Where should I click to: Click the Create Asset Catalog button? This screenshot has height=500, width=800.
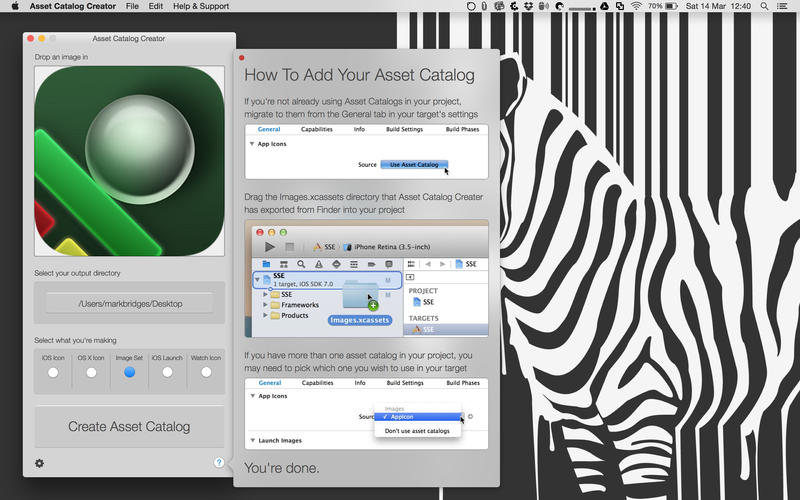(129, 427)
